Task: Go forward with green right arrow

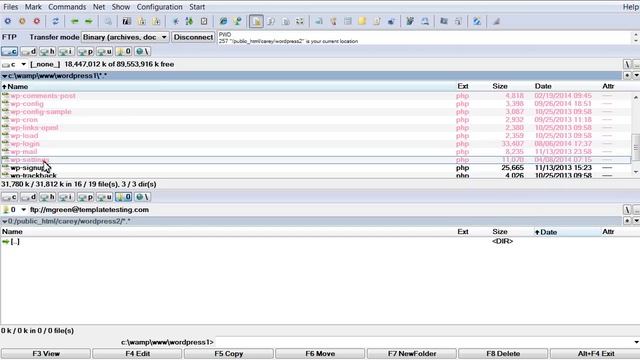Action: pos(89,21)
